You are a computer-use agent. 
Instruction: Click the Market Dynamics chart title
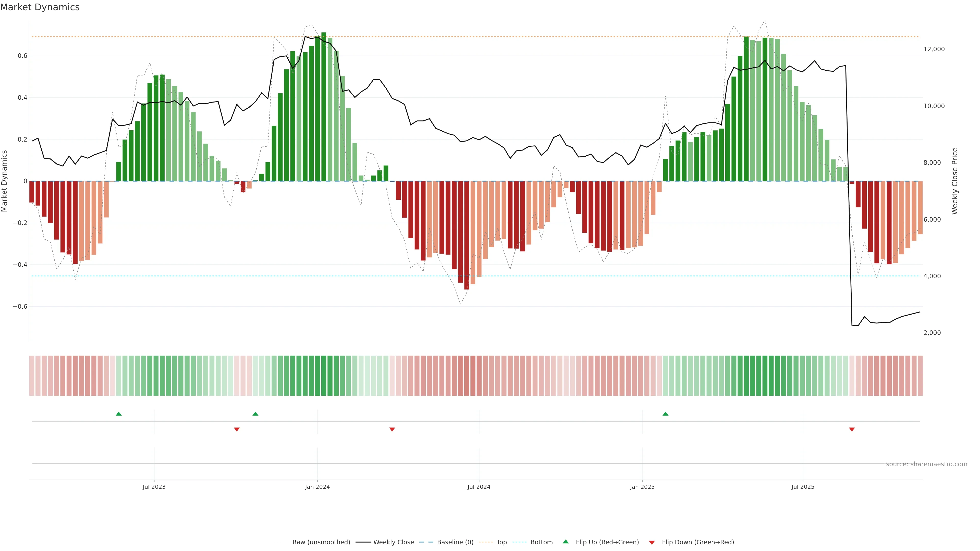click(x=40, y=7)
